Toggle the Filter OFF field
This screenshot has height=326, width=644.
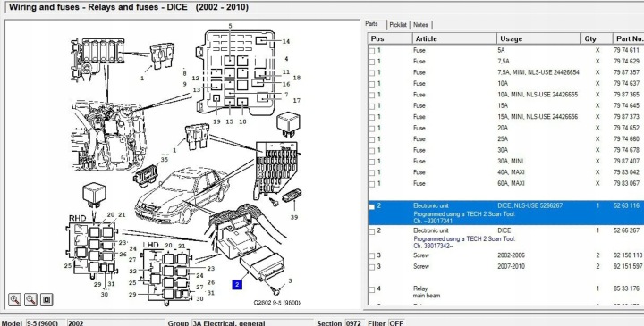tap(396, 322)
